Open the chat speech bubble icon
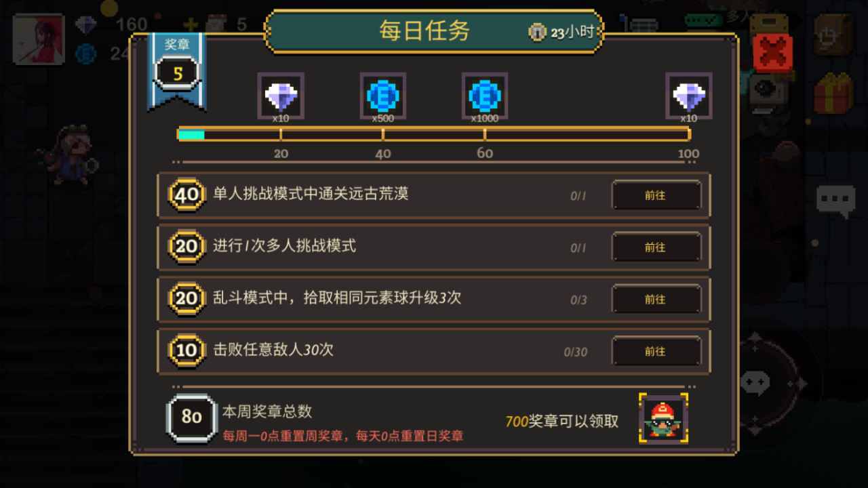Image resolution: width=868 pixels, height=488 pixels. click(x=835, y=201)
